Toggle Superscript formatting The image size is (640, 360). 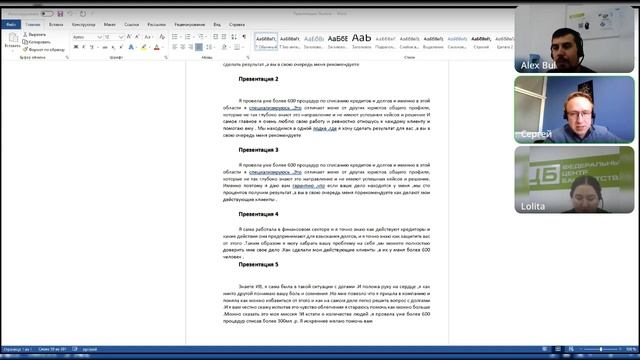[121, 47]
